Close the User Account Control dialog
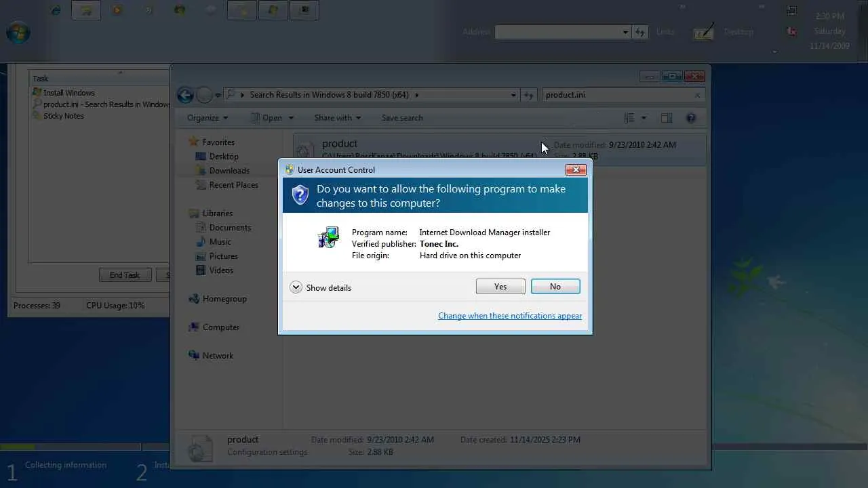 point(576,169)
